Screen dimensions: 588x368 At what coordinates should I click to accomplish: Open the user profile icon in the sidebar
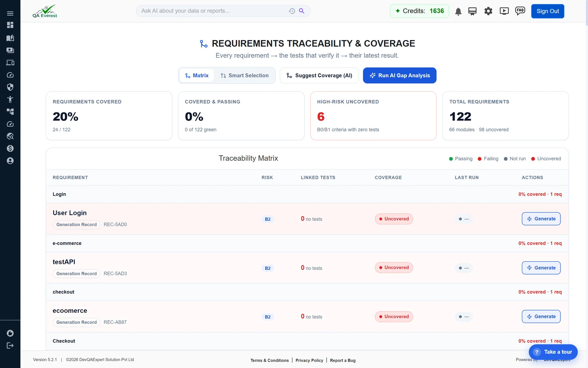10,161
